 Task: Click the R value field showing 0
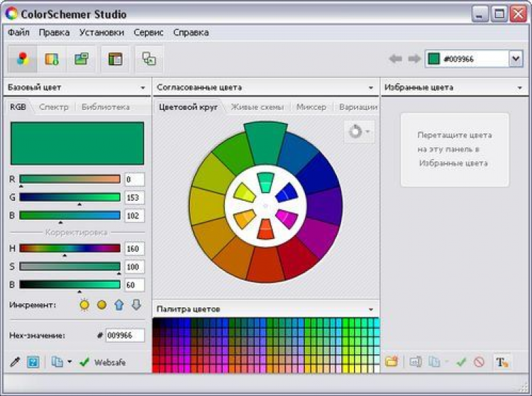tap(134, 180)
